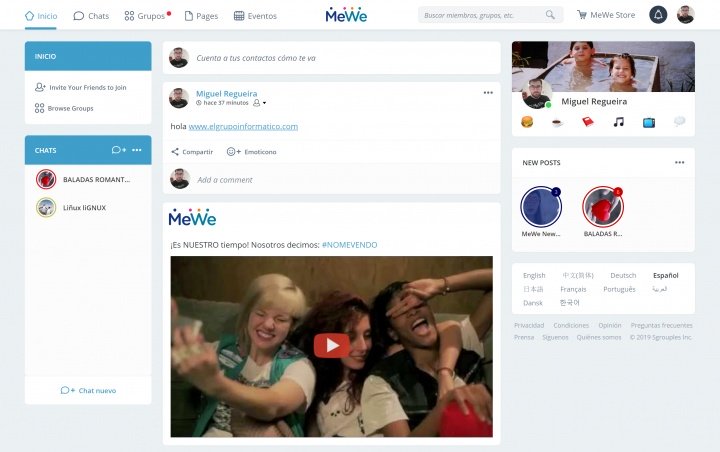Click the coffee cup icon on profile card
Screen dimensions: 720x452
point(557,122)
